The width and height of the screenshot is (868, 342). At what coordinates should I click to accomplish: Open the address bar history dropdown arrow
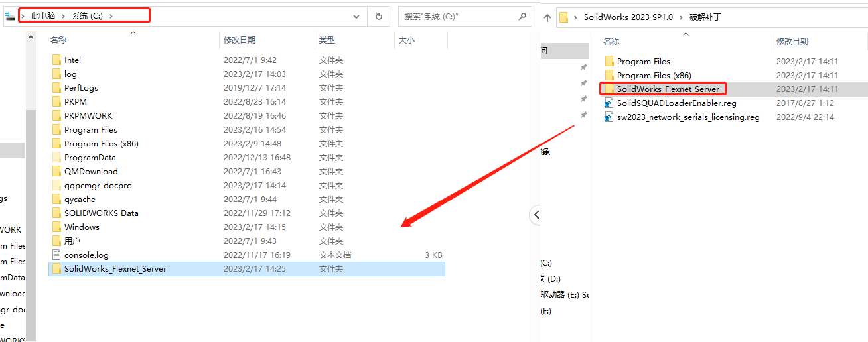pos(357,16)
